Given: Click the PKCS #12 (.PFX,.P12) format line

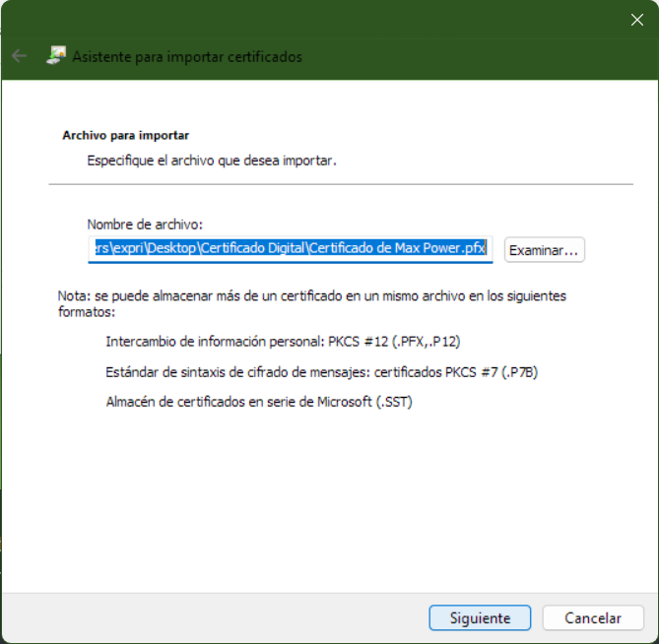Looking at the screenshot, I should click(283, 342).
